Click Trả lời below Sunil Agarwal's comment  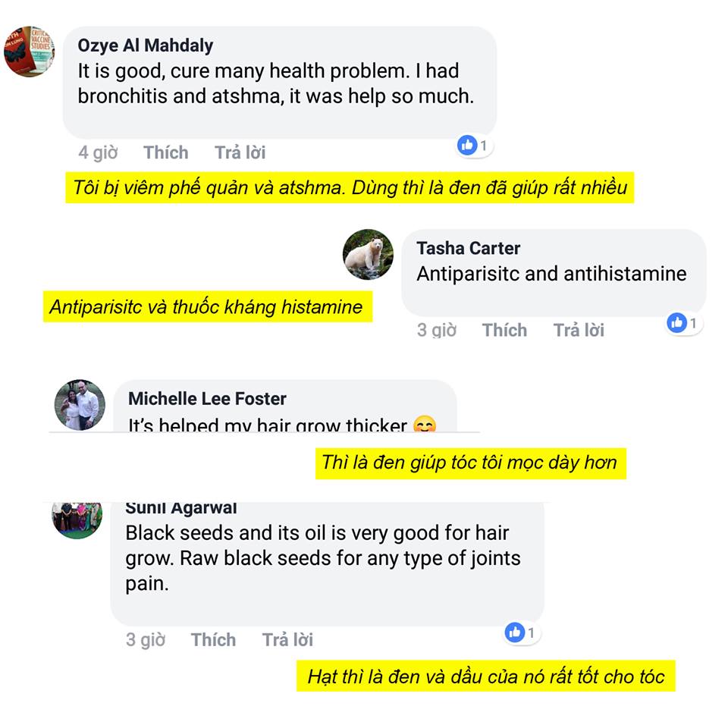(x=288, y=640)
